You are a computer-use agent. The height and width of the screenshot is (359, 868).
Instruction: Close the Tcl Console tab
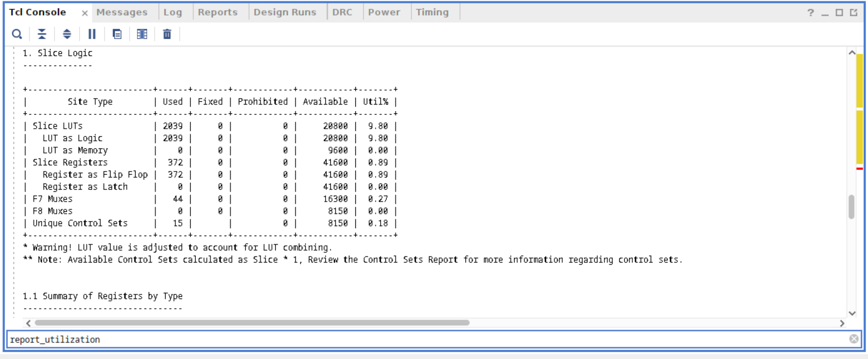coord(85,13)
